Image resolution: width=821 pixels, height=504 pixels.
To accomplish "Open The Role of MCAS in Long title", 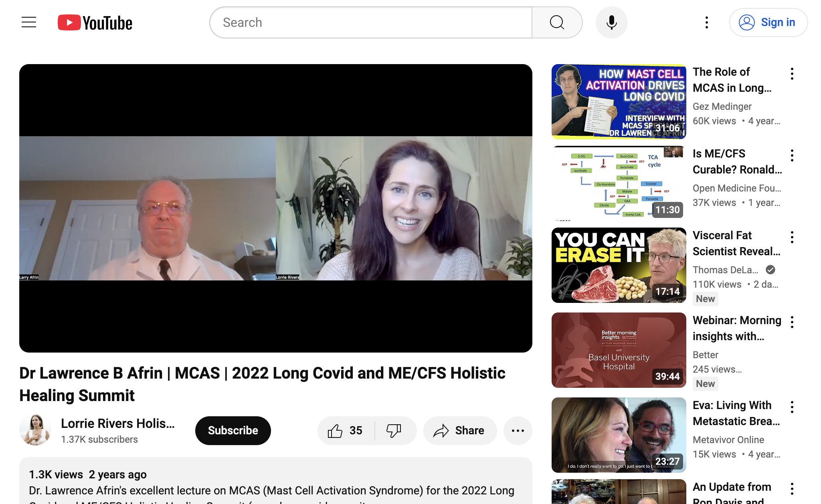I will point(732,80).
